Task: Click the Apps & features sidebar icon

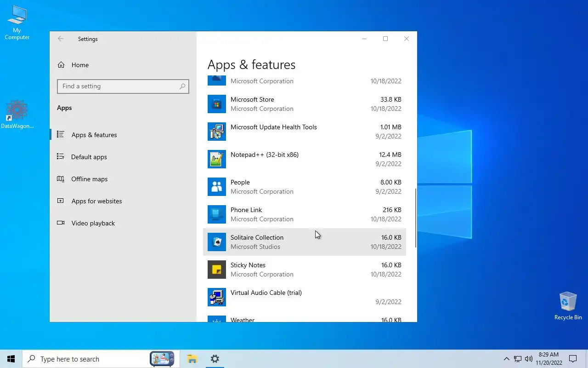Action: coord(61,134)
